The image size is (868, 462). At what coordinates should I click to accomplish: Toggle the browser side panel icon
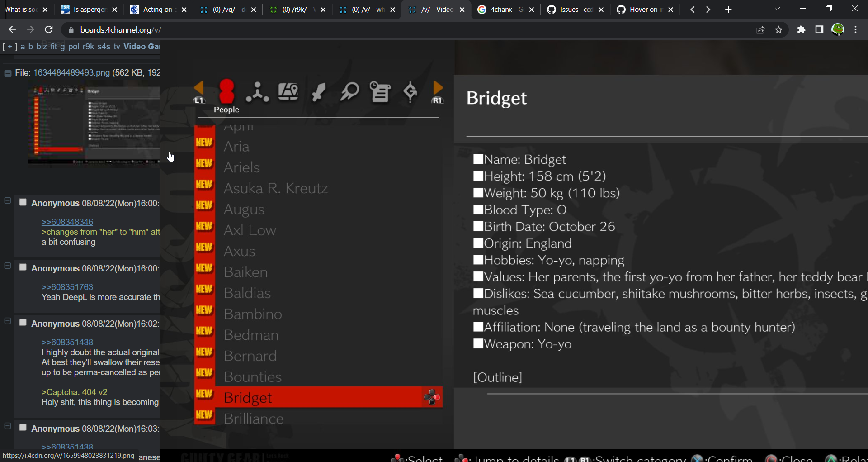click(819, 30)
